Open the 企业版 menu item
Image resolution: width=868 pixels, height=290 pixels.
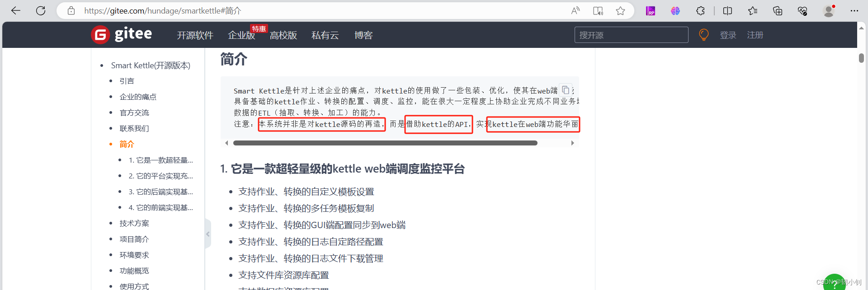coord(241,35)
